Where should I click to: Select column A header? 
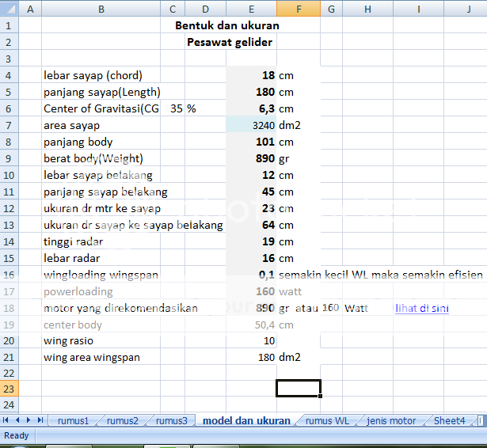(30, 9)
